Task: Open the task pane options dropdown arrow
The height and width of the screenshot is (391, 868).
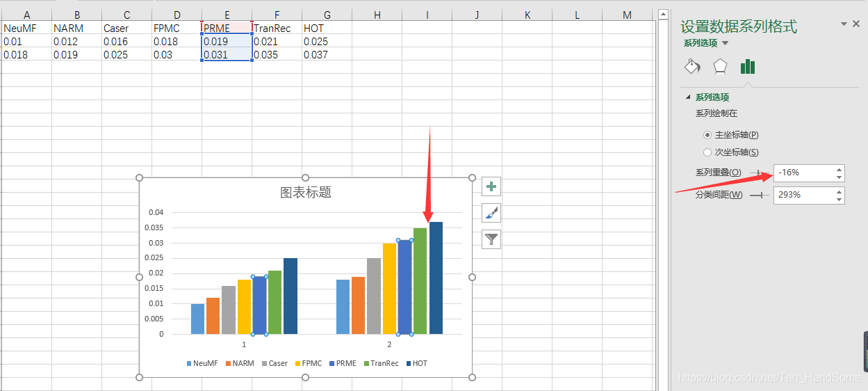Action: click(844, 24)
